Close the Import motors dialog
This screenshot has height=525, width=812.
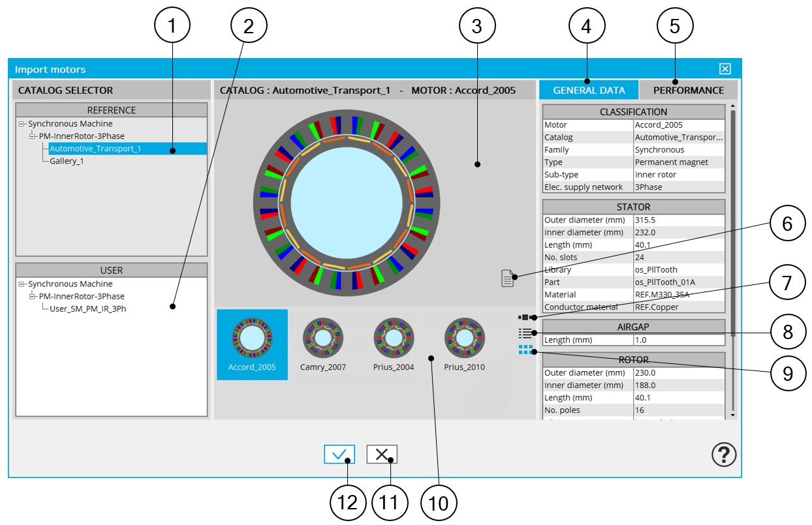pyautogui.click(x=725, y=69)
